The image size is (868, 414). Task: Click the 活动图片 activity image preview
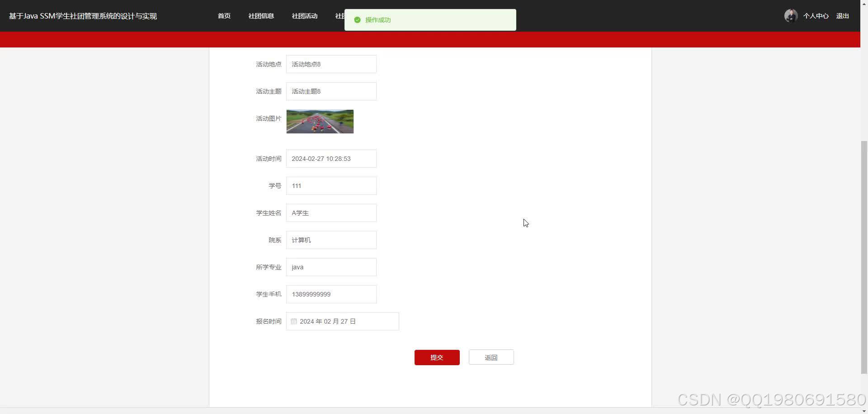[320, 121]
